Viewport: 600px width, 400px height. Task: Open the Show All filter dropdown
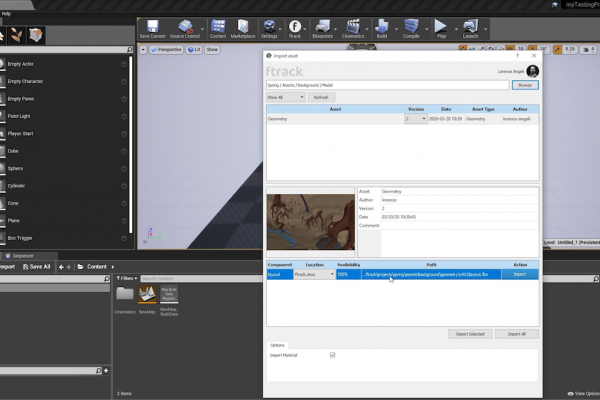point(285,97)
